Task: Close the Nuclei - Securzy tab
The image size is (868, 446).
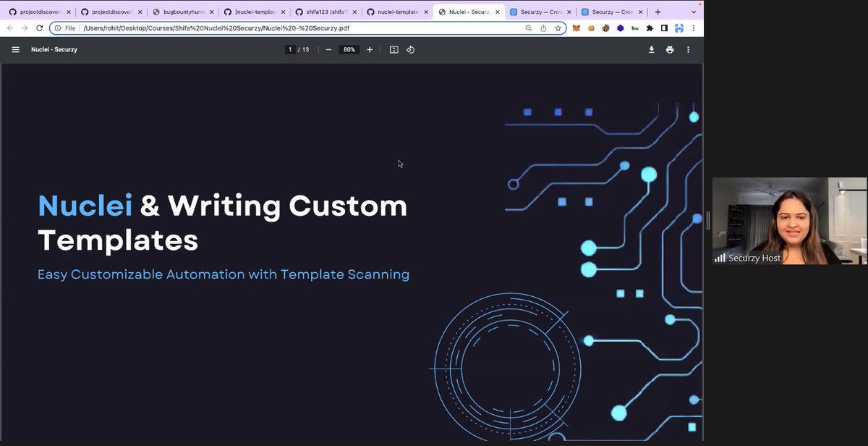Action: point(498,12)
